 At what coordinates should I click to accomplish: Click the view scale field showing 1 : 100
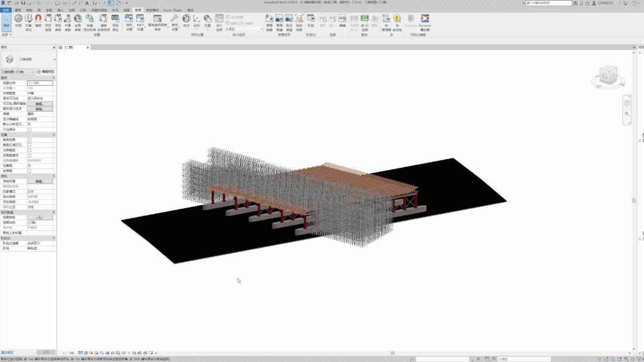pos(39,83)
